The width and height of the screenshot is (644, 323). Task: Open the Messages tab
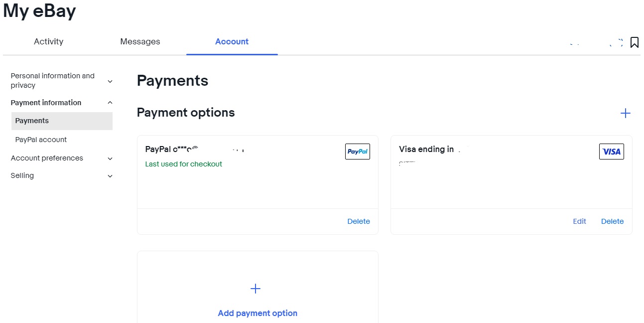[x=140, y=42]
